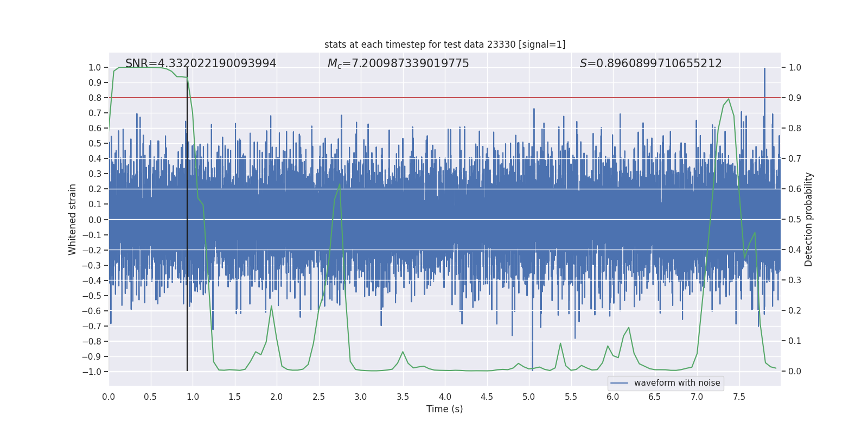Click the green curve's peak near 1.95 seconds
This screenshot has width=868, height=434.
[271, 307]
